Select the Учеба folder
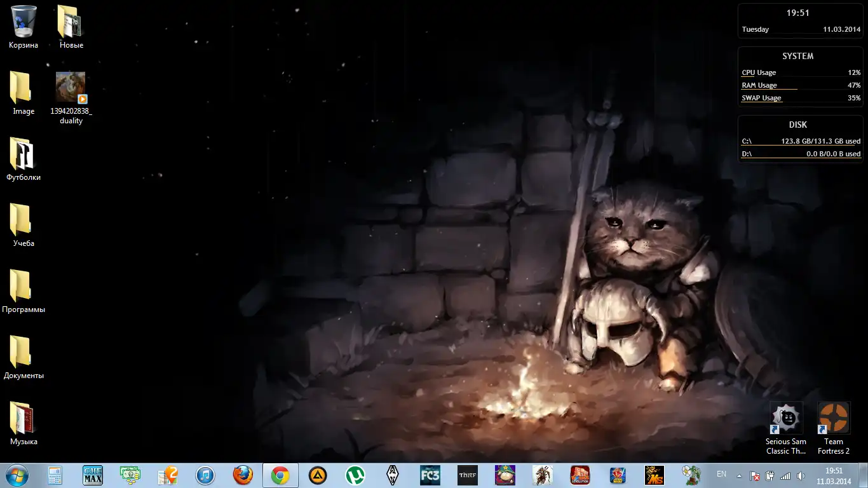 (x=24, y=226)
